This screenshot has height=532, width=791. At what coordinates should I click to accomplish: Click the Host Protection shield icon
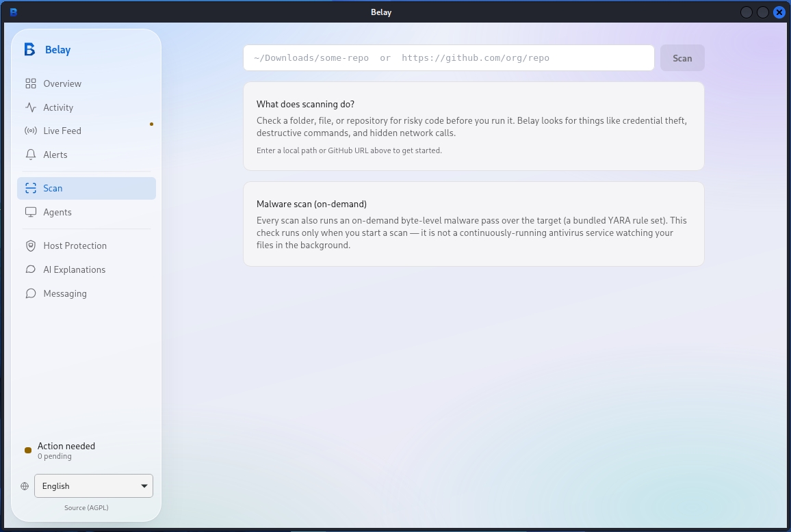coord(31,245)
